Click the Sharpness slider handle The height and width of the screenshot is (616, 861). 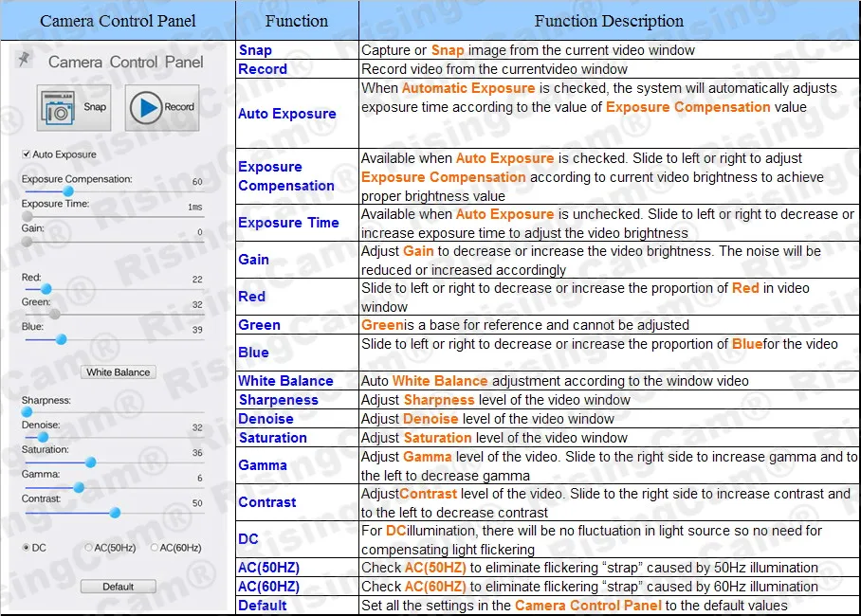click(x=27, y=411)
